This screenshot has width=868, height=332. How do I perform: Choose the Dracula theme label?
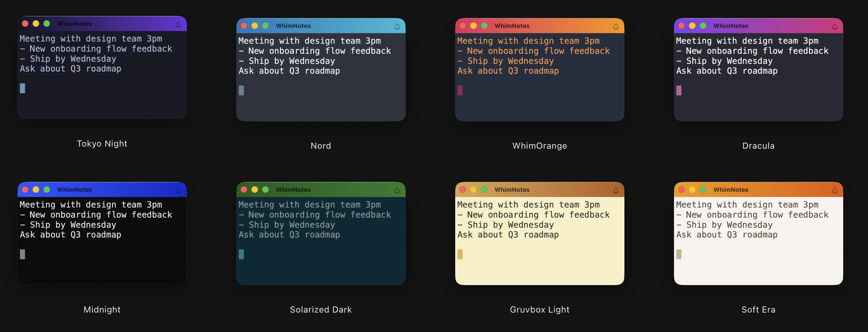pos(759,146)
